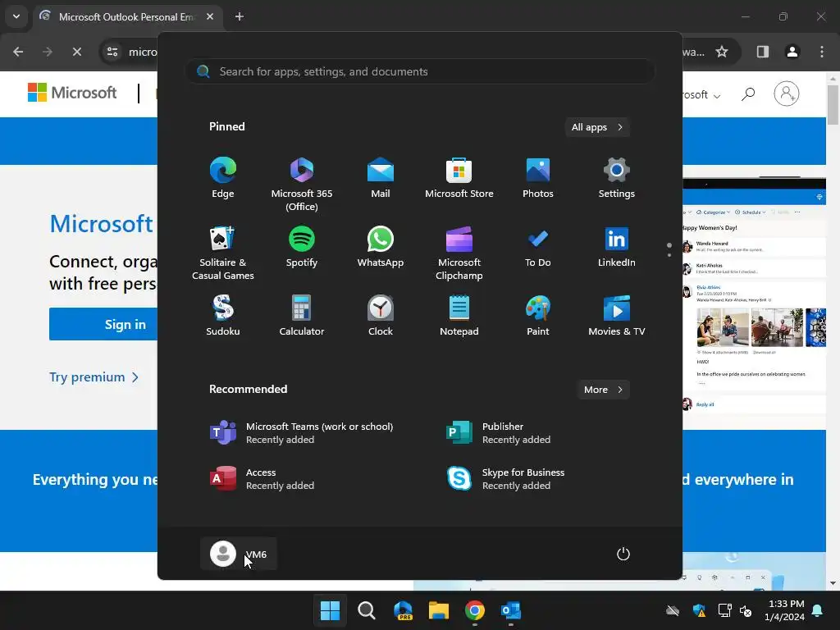Open the Paint app

(538, 316)
